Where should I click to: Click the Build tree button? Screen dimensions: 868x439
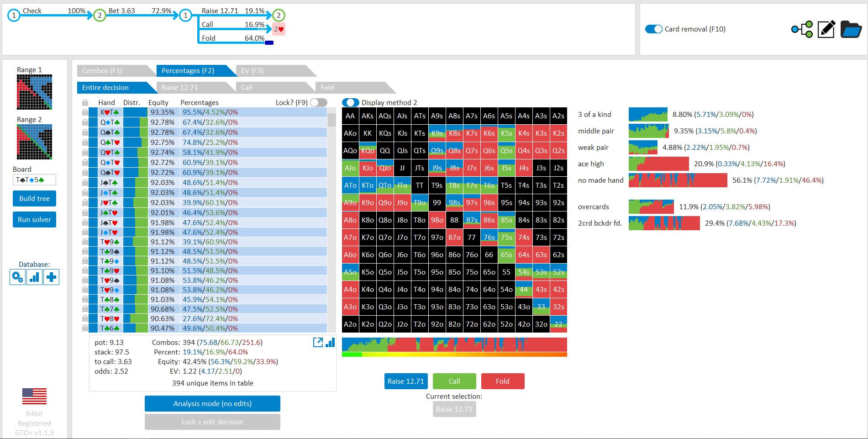pyautogui.click(x=34, y=198)
